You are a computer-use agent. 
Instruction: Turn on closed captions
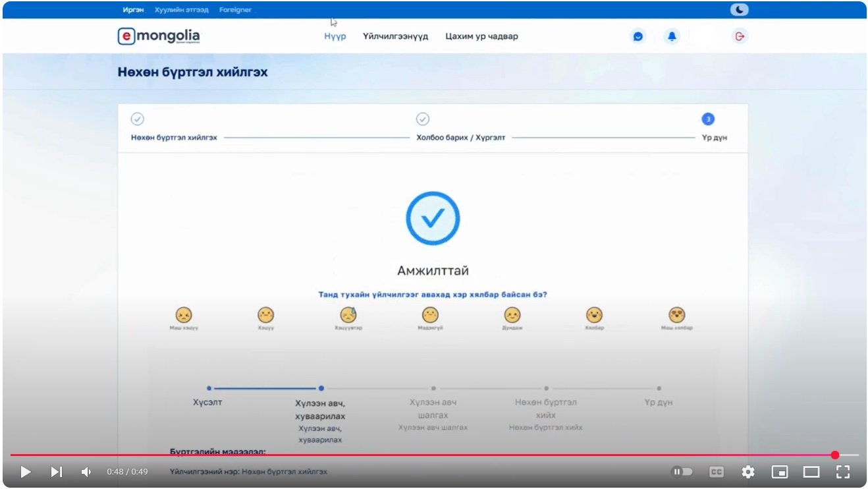point(716,472)
